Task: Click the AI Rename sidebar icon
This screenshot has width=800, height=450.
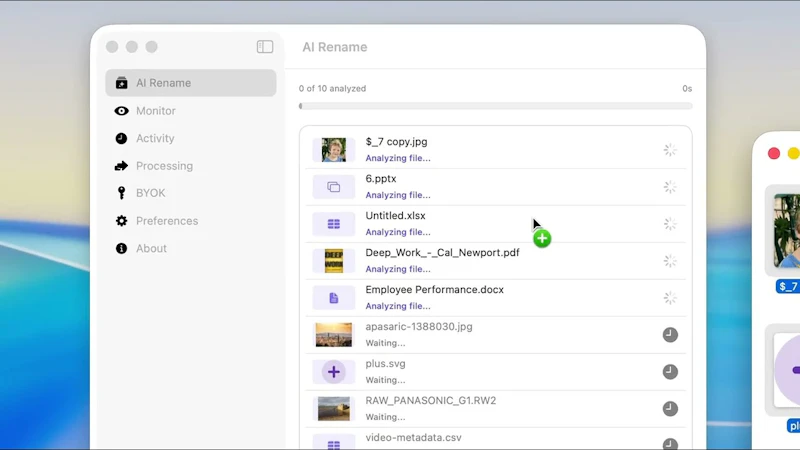Action: tap(121, 83)
